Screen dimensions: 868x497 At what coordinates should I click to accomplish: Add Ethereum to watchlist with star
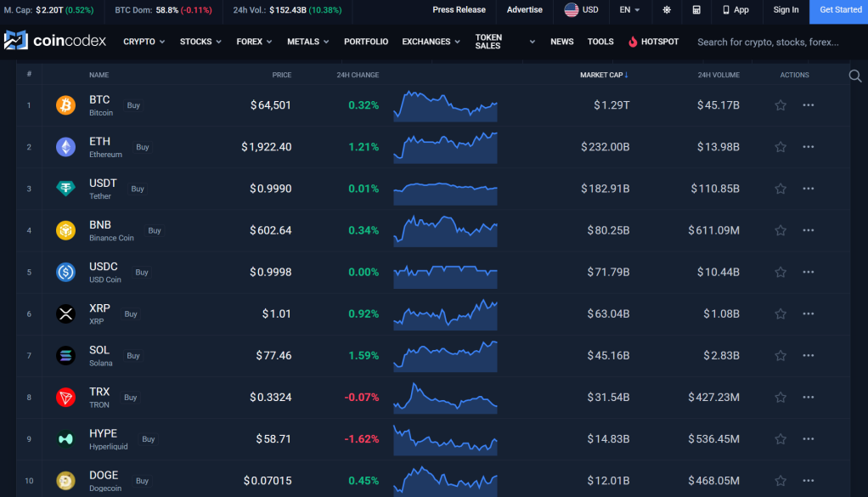tap(781, 147)
